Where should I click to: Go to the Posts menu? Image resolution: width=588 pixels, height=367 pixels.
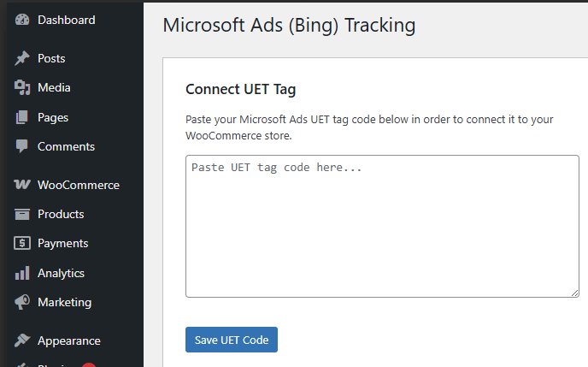coord(51,58)
